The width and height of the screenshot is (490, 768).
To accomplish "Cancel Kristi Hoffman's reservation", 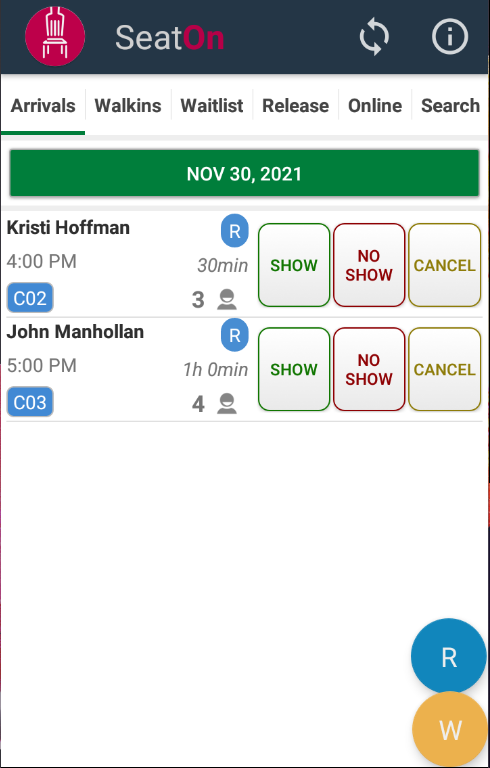I will coord(444,265).
